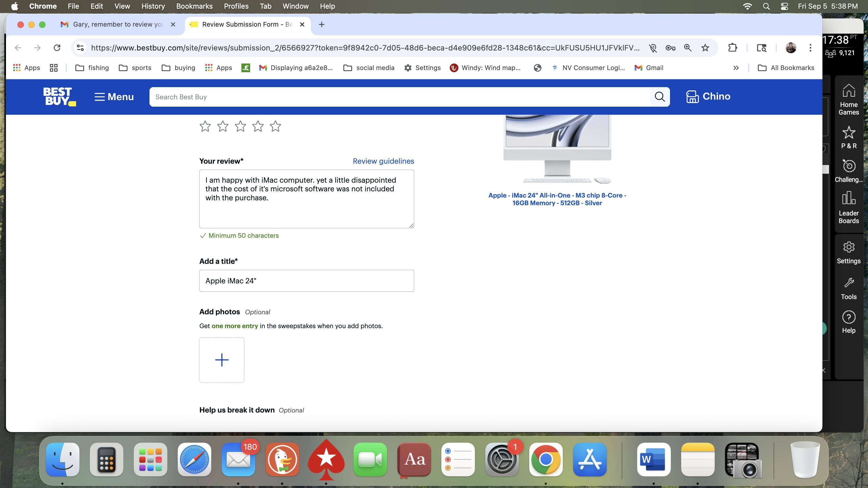The image size is (868, 488).
Task: Open the Review guidelines link
Action: click(383, 161)
